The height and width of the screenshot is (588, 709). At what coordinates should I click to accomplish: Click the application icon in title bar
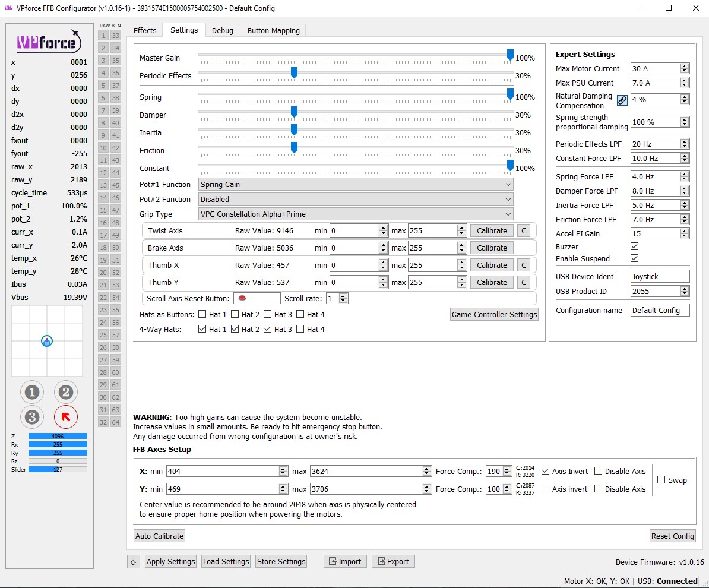(8, 8)
